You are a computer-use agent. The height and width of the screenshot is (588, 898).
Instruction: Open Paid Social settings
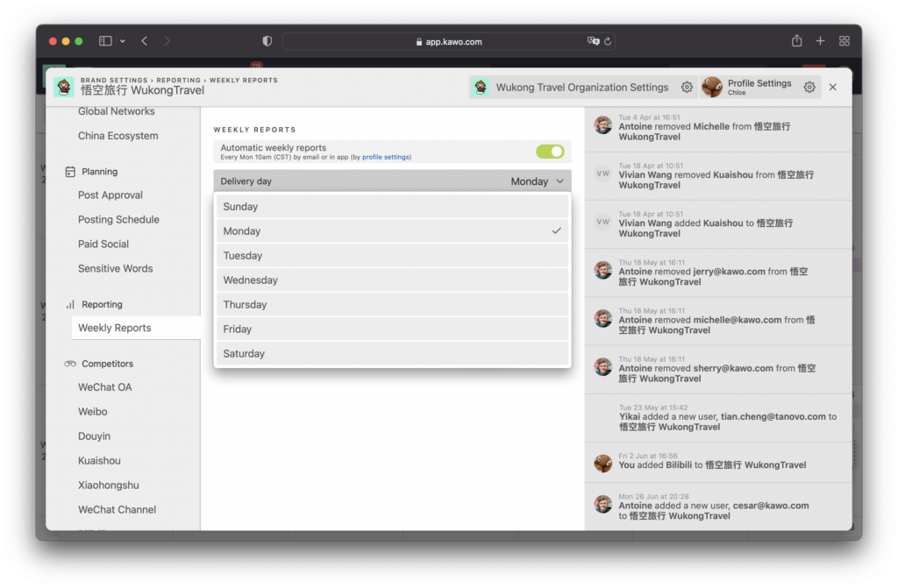[x=103, y=244]
